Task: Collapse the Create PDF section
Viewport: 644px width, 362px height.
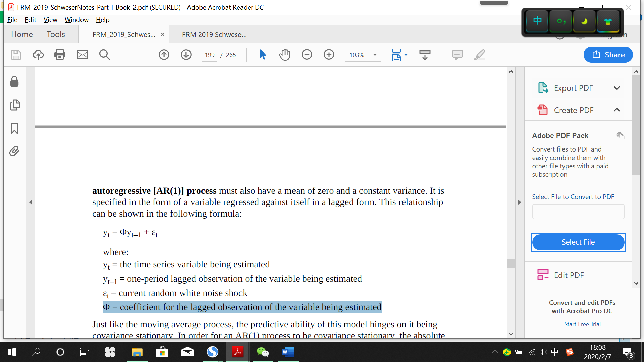Action: (x=616, y=110)
